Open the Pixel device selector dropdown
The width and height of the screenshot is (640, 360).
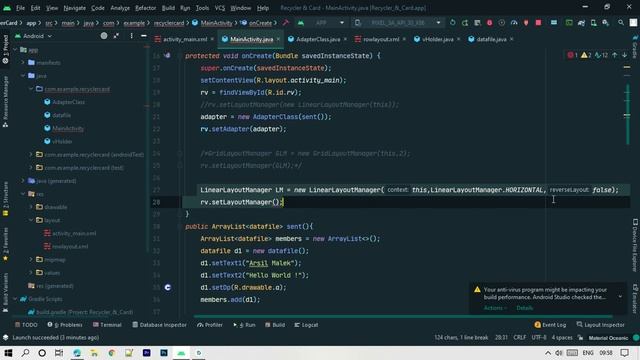[x=398, y=23]
